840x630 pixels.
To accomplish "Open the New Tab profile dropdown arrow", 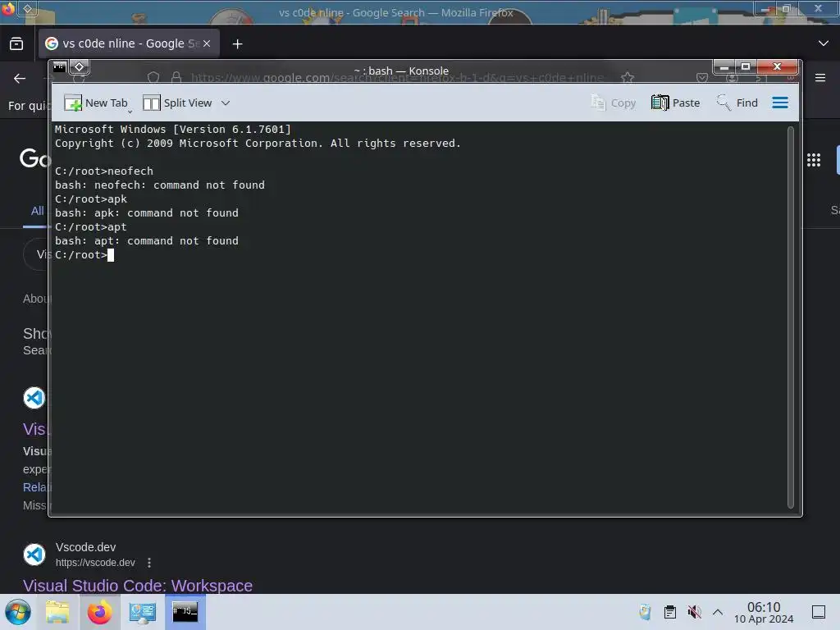I will point(130,112).
